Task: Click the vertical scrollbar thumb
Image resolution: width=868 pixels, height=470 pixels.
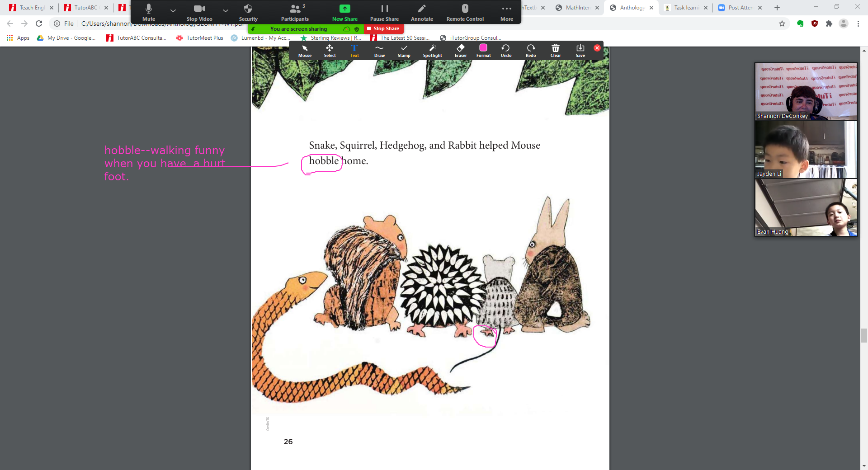Action: (864, 336)
